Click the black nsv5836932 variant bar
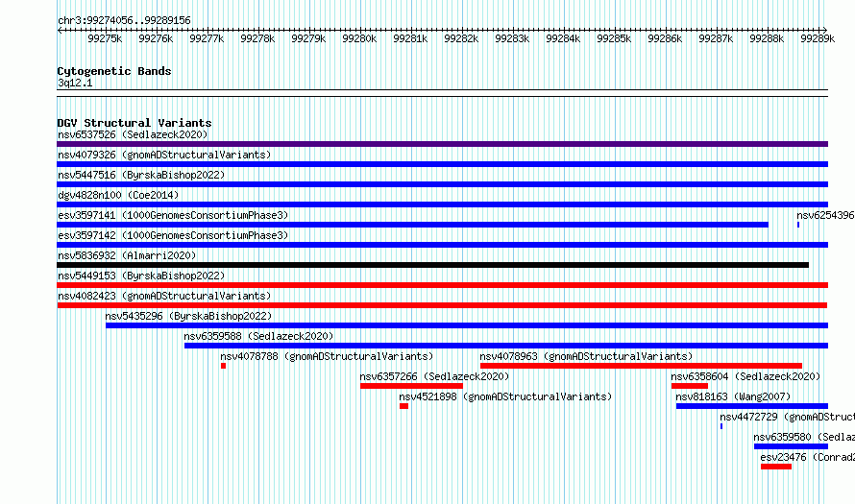 pos(433,265)
